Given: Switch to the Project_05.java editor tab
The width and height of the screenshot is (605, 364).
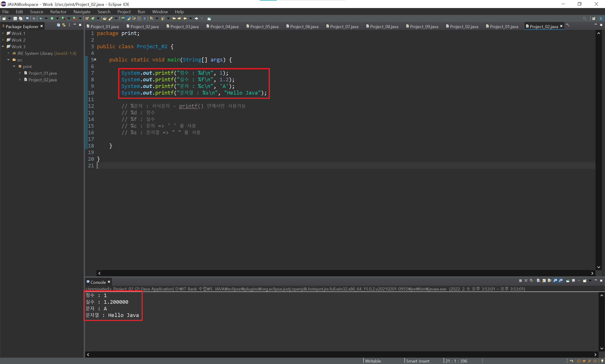Looking at the screenshot, I should pos(264,26).
